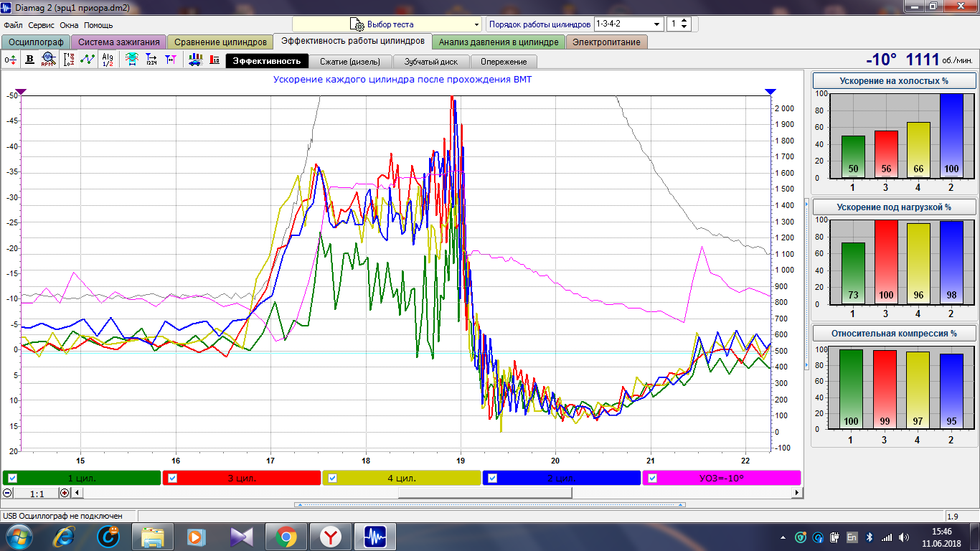This screenshot has width=980, height=551.
Task: Open the Помощь menu
Action: (x=98, y=25)
